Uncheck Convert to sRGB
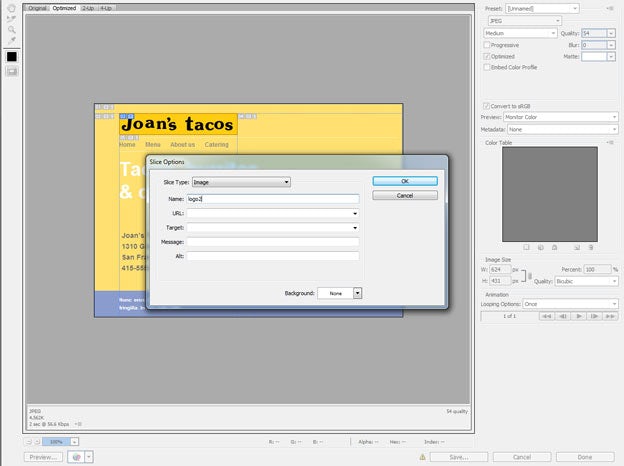Viewport: 624px width, 466px height. [486, 105]
